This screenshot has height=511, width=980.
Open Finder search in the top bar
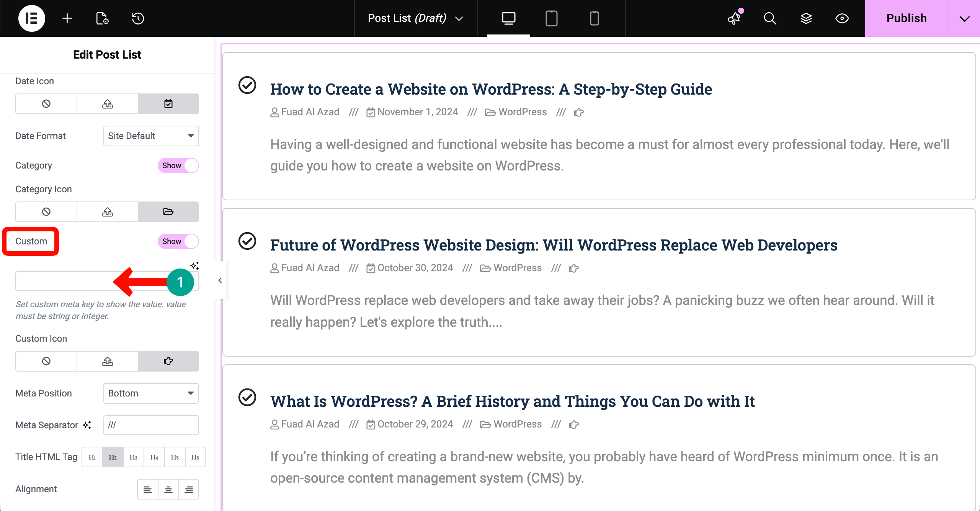(x=770, y=18)
